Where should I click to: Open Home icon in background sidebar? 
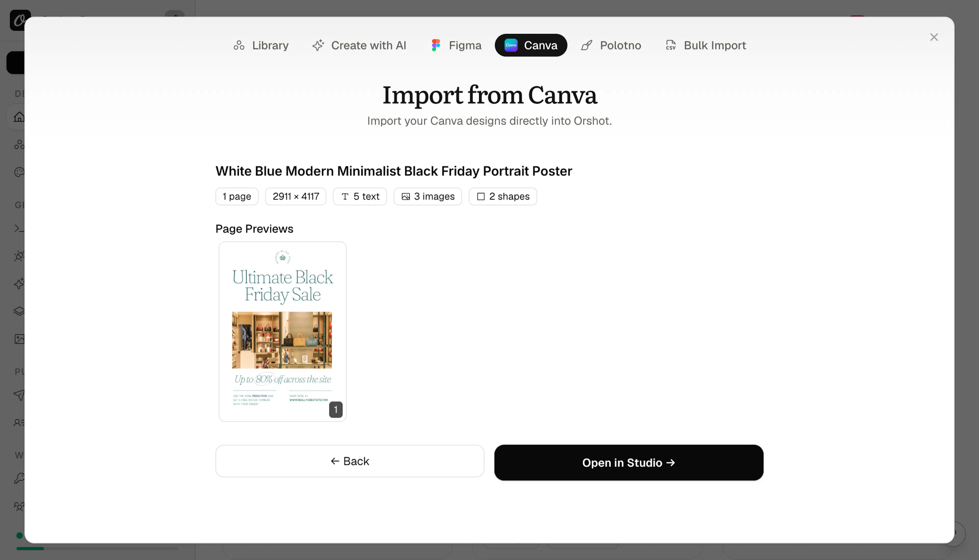pos(19,116)
